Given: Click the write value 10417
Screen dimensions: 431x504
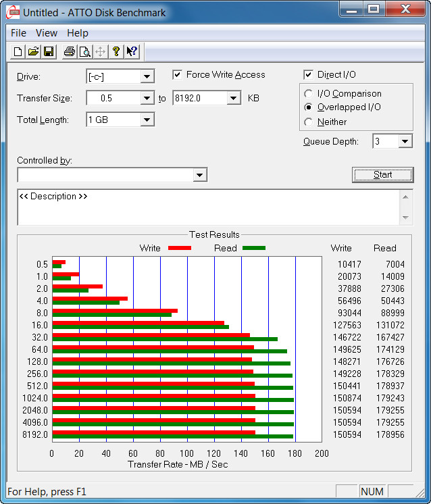Looking at the screenshot, I should tap(349, 264).
